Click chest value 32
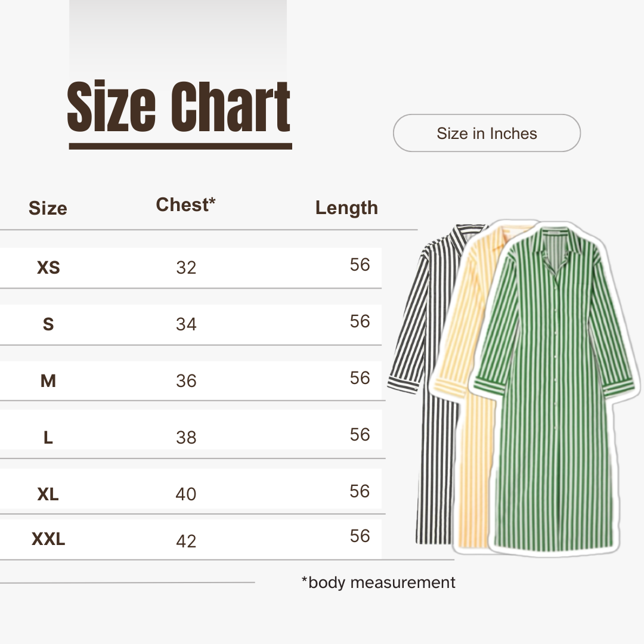The image size is (644, 644). (x=186, y=268)
